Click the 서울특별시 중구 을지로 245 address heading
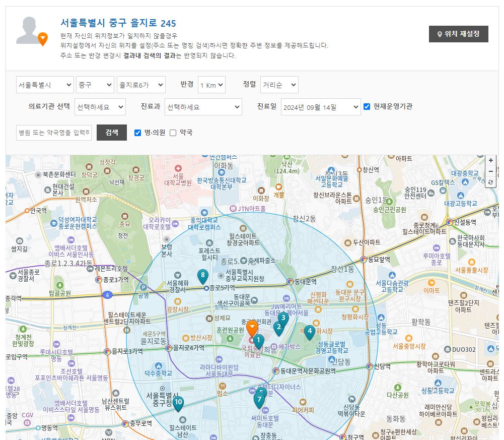 pyautogui.click(x=118, y=23)
